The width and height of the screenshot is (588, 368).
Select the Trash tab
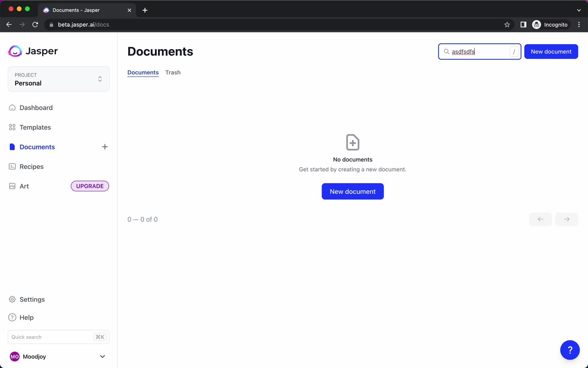pos(173,72)
